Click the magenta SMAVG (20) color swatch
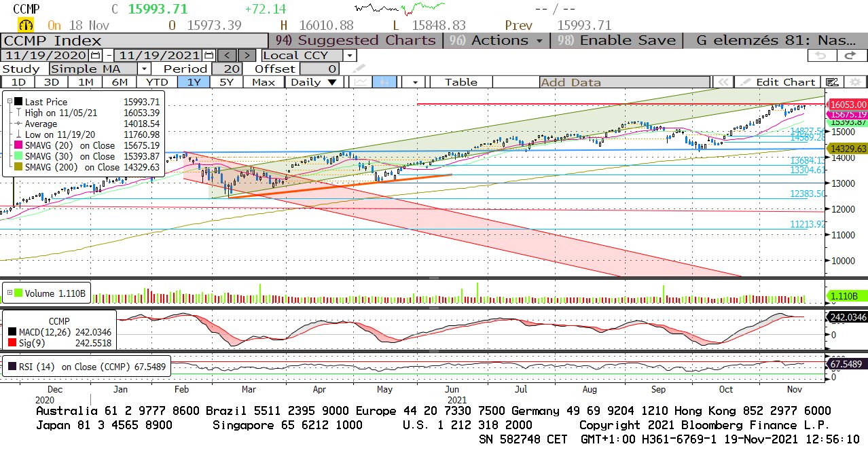 (x=19, y=145)
